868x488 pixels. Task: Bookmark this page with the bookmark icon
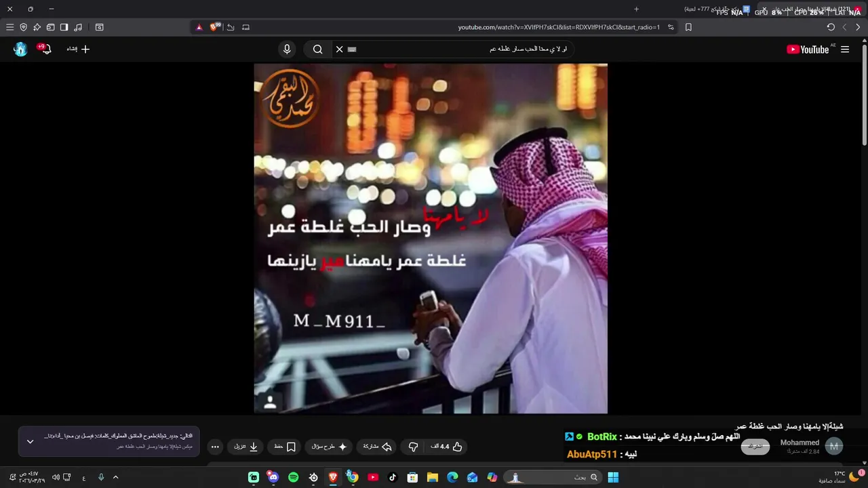pos(688,27)
